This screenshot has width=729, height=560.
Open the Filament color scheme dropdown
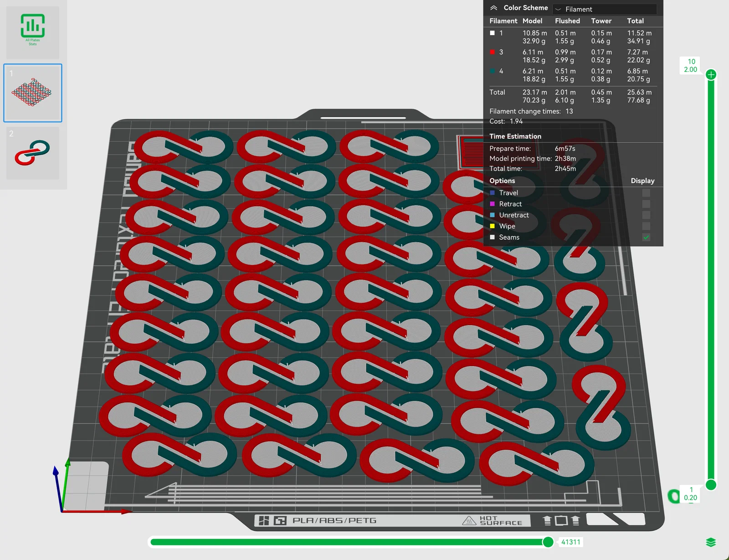[605, 9]
